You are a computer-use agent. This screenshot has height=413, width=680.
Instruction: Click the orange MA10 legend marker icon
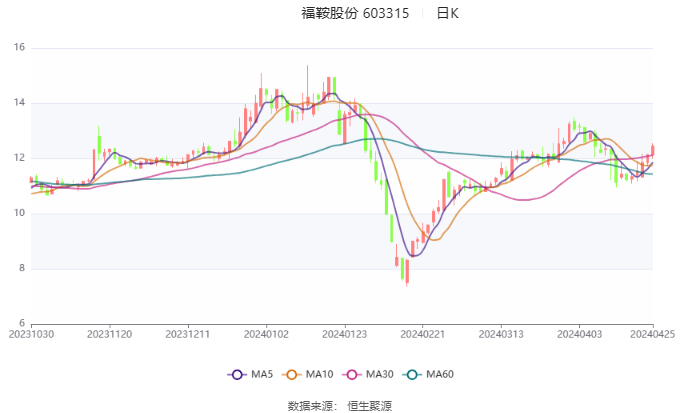[294, 374]
